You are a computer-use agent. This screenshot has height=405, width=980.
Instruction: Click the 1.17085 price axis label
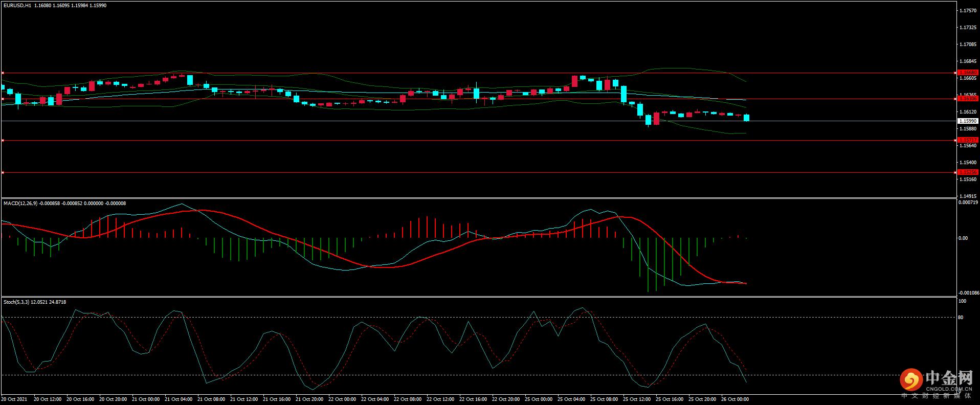[x=968, y=44]
